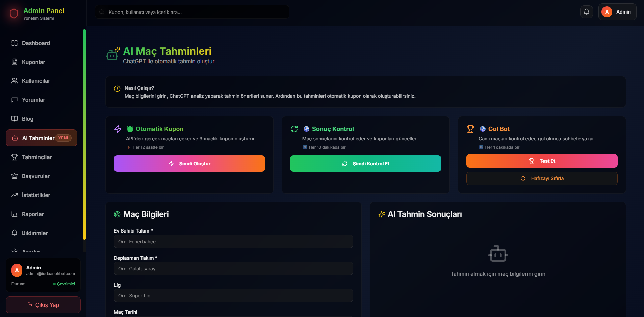Click the Yorumlar speech bubble icon
This screenshot has height=317, width=644.
pyautogui.click(x=15, y=100)
